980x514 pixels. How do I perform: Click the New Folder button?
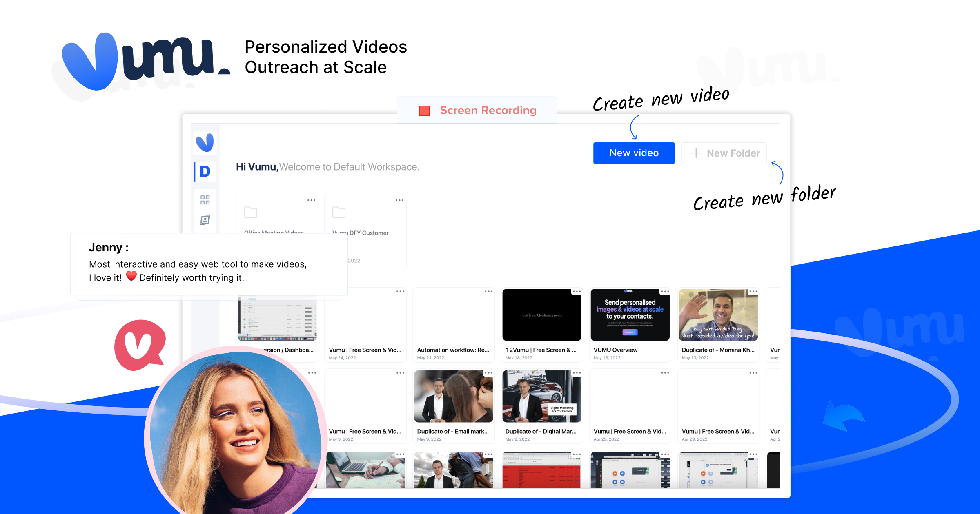[724, 153]
